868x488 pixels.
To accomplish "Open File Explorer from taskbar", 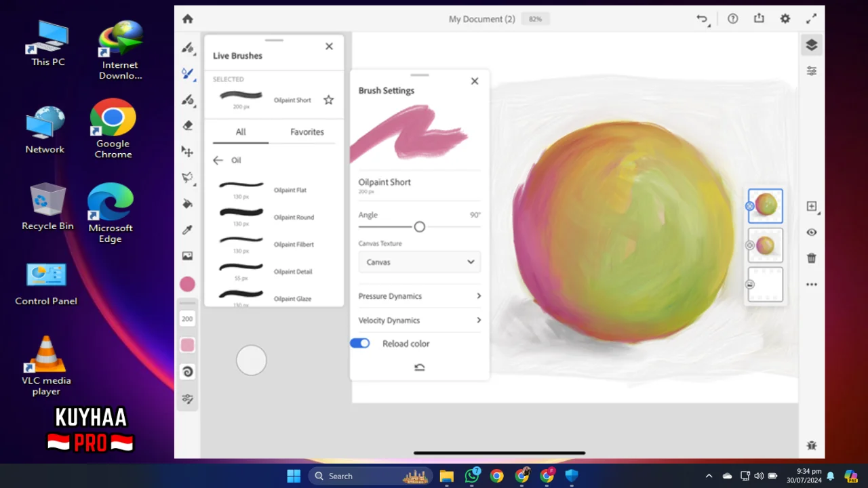I will [446, 476].
